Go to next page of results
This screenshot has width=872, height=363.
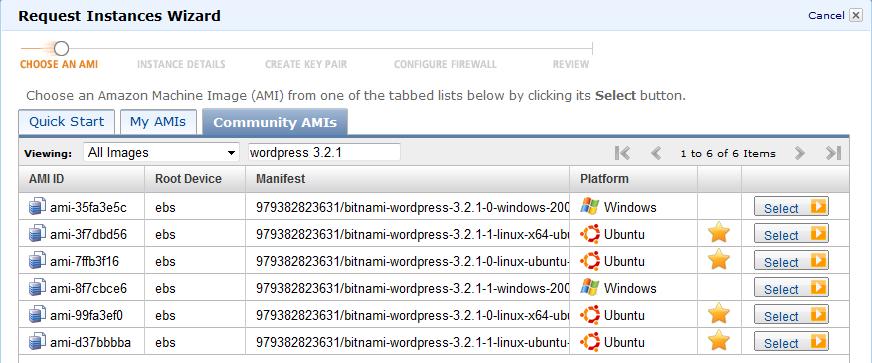coord(800,153)
